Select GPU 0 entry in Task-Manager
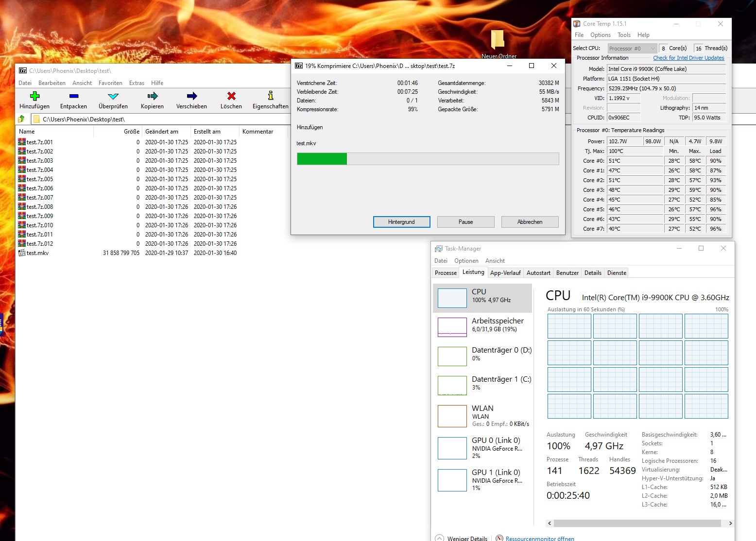The image size is (756, 541). 482,448
